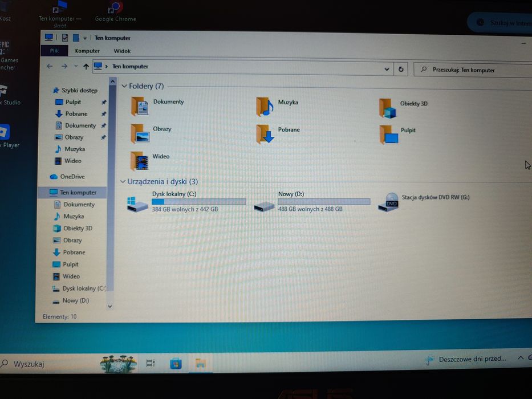Image resolution: width=532 pixels, height=399 pixels.
Task: Select pinned Pobrane under Szybki dostęp
Action: tap(72, 113)
